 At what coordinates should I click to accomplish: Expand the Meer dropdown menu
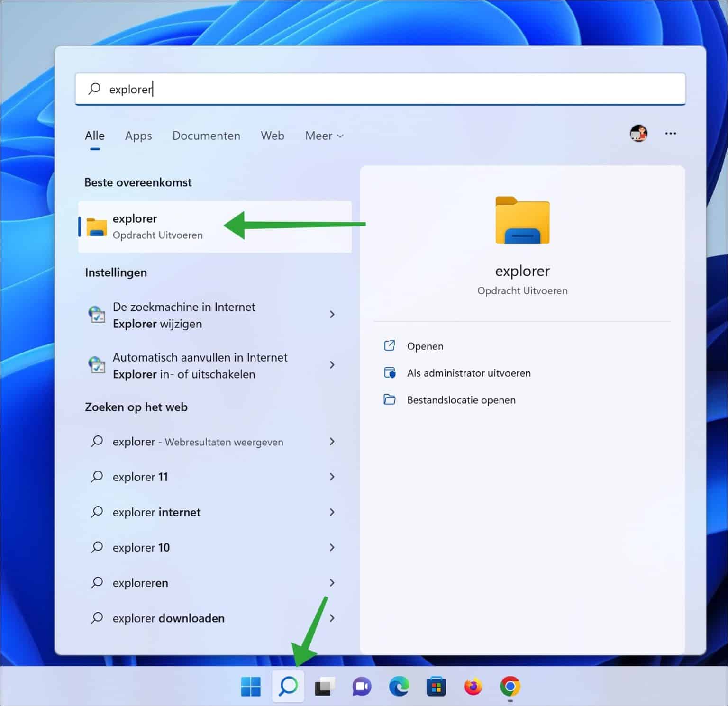[x=324, y=136]
